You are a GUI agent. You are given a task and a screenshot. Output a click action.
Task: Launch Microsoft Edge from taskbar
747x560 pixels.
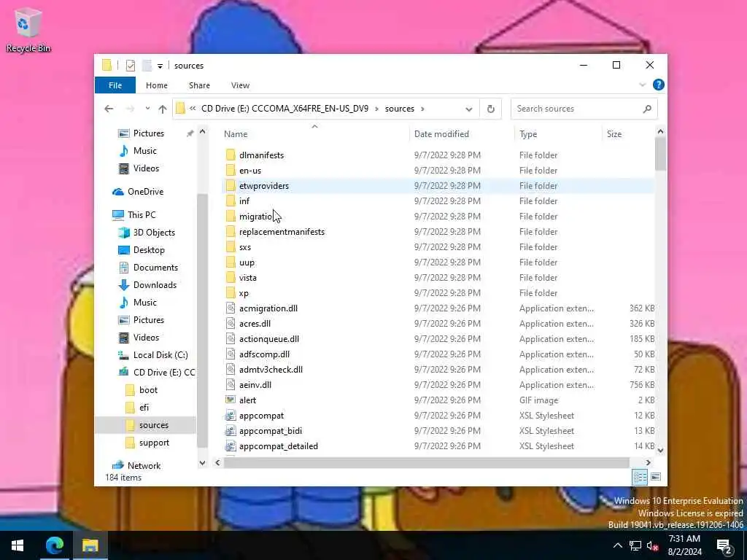tap(54, 545)
